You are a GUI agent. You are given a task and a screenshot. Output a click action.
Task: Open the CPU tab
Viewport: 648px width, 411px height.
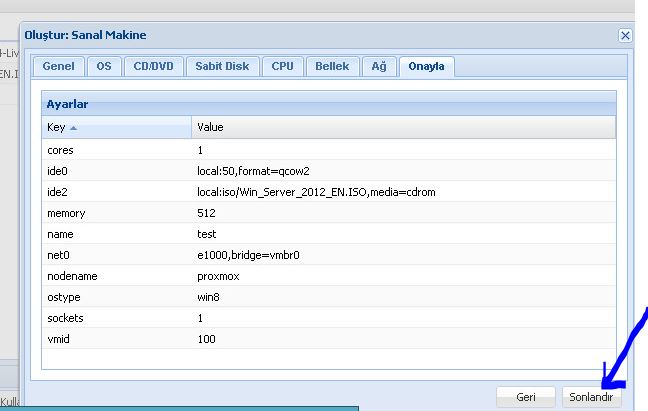[x=282, y=67]
